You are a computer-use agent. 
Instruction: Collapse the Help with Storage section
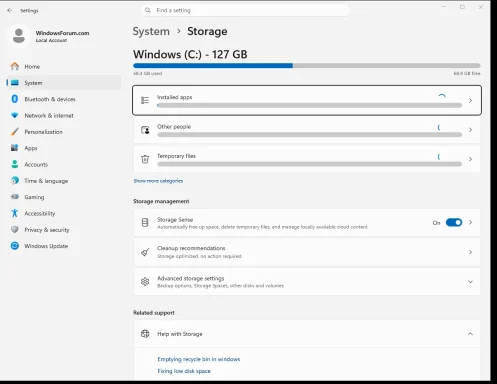(x=470, y=334)
